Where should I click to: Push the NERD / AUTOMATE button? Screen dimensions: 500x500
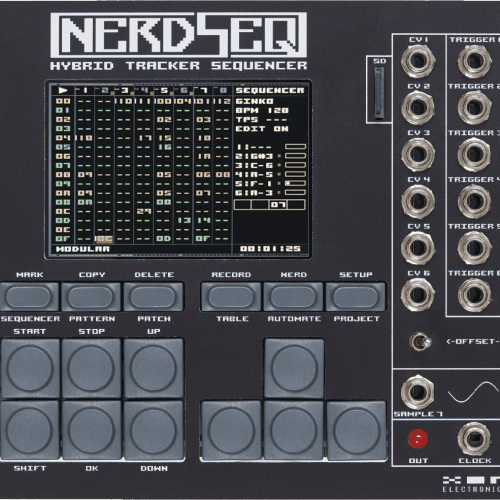[x=293, y=297]
